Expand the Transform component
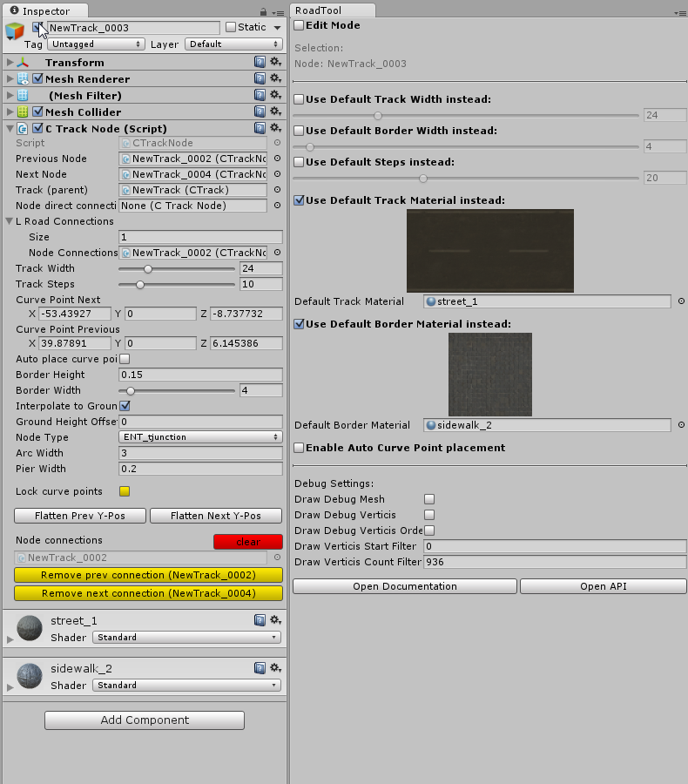This screenshot has height=784, width=688. click(x=10, y=62)
